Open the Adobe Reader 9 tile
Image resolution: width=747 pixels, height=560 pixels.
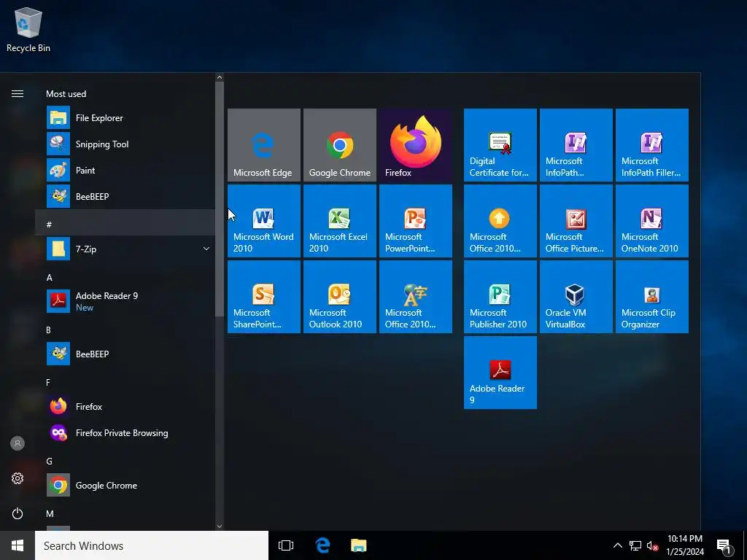(500, 373)
